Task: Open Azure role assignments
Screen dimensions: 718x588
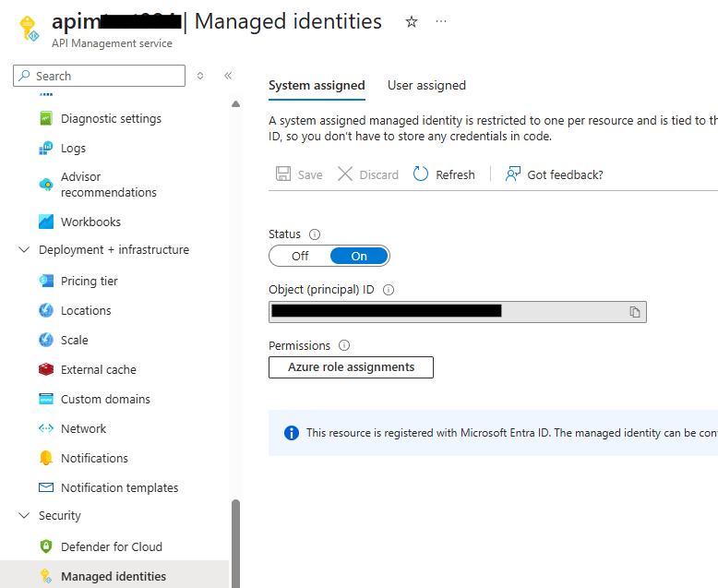Action: pyautogui.click(x=351, y=367)
